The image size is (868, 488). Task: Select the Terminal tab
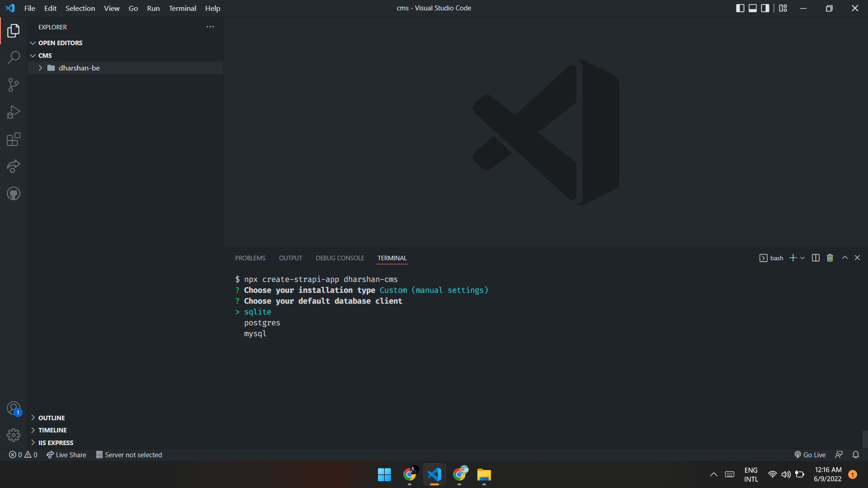pos(392,258)
